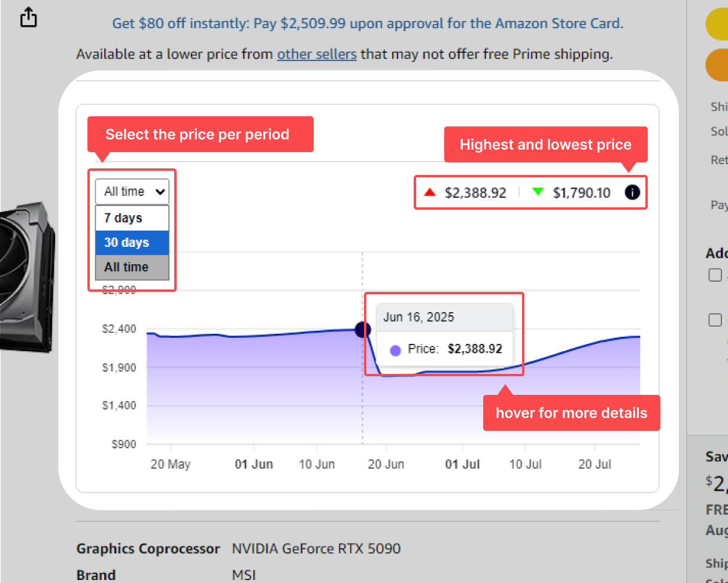Click the info icon beside the lowest price

[x=632, y=192]
